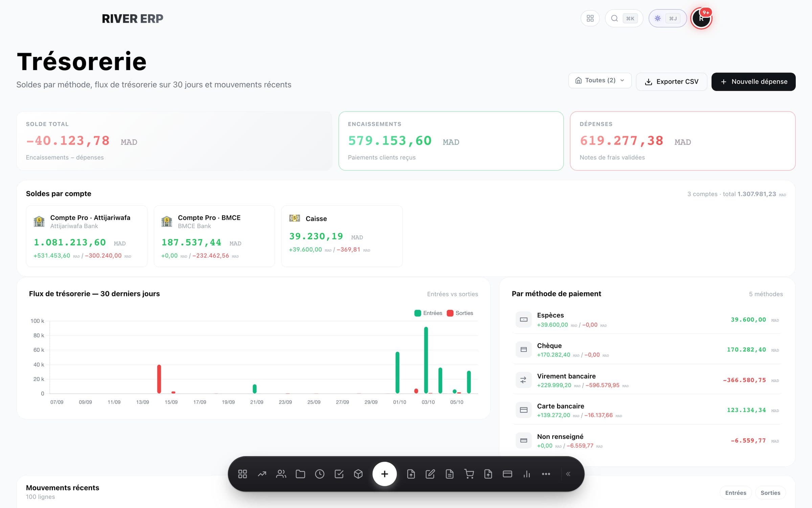The height and width of the screenshot is (508, 812).
Task: Select the Non renseigné payment method row
Action: tap(647, 440)
